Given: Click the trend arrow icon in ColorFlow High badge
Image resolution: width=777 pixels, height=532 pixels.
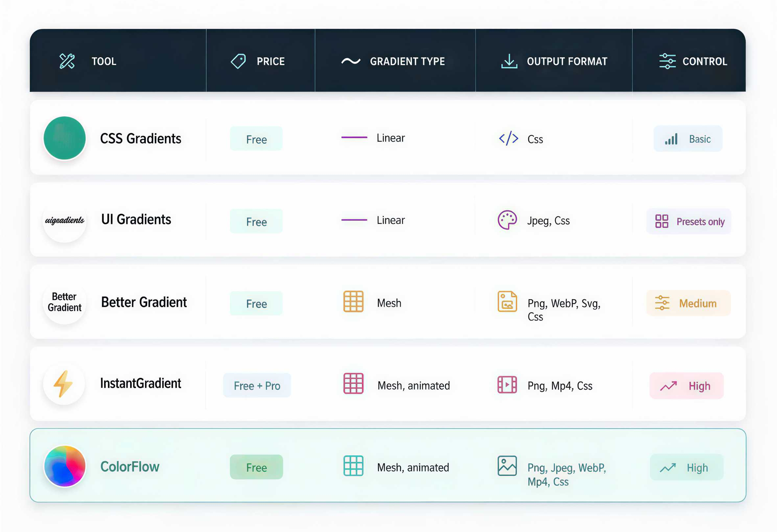Looking at the screenshot, I should click(668, 468).
